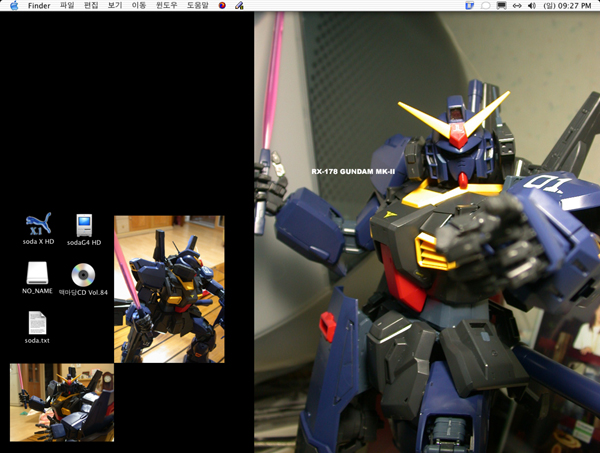Image resolution: width=600 pixels, height=453 pixels.
Task: Open the 보기 (View) menu
Action: [x=115, y=6]
